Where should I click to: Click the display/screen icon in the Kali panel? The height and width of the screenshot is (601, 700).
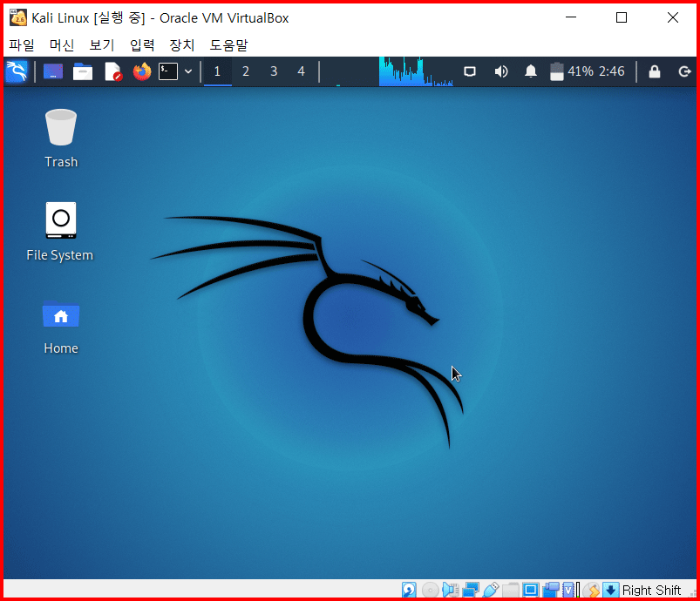[470, 71]
